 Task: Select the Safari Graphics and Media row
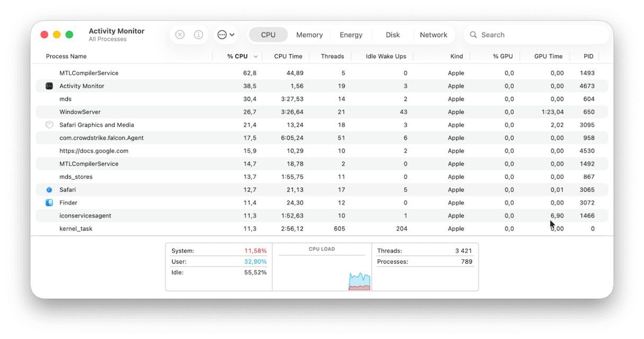point(322,125)
